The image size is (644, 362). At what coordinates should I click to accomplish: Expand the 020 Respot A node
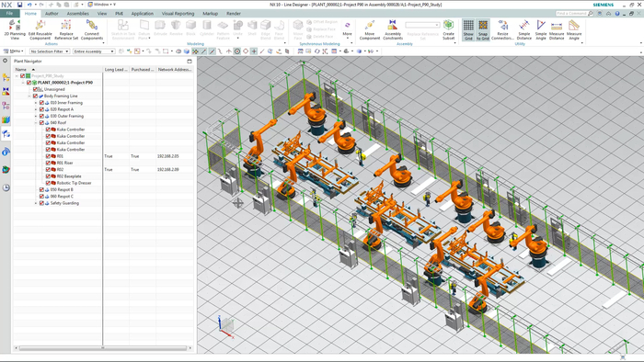click(36, 109)
